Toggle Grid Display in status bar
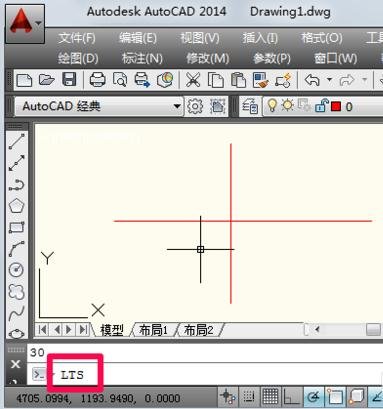This screenshot has height=409, width=383. click(x=270, y=397)
